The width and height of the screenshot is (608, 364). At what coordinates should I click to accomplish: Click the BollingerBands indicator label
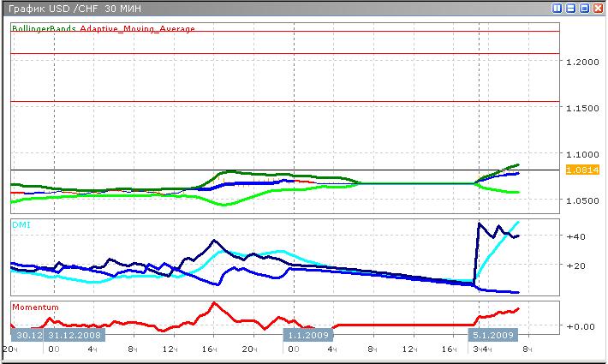point(45,28)
